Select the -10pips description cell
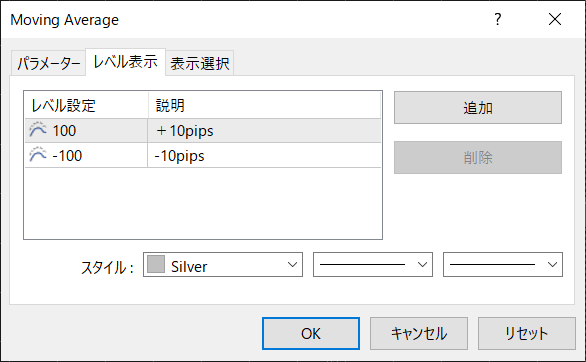586x362 pixels. (x=264, y=156)
